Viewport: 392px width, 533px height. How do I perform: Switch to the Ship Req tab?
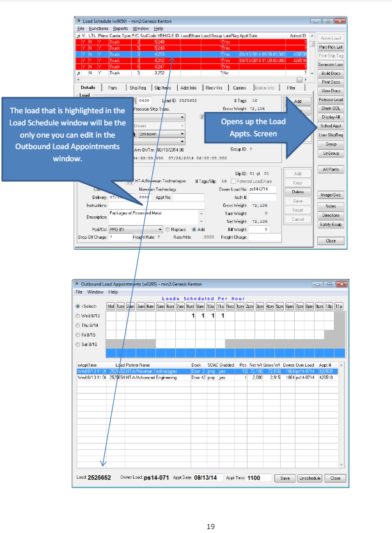pos(137,88)
